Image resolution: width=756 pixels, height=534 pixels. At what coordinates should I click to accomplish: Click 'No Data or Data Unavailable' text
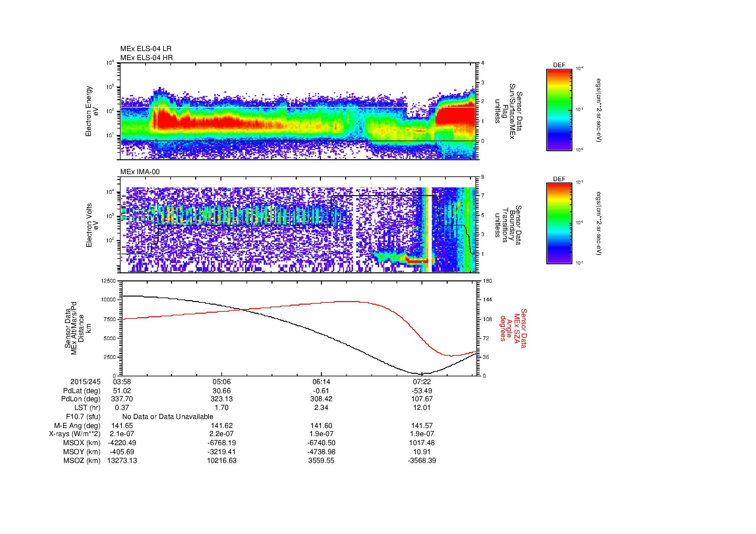tap(168, 416)
